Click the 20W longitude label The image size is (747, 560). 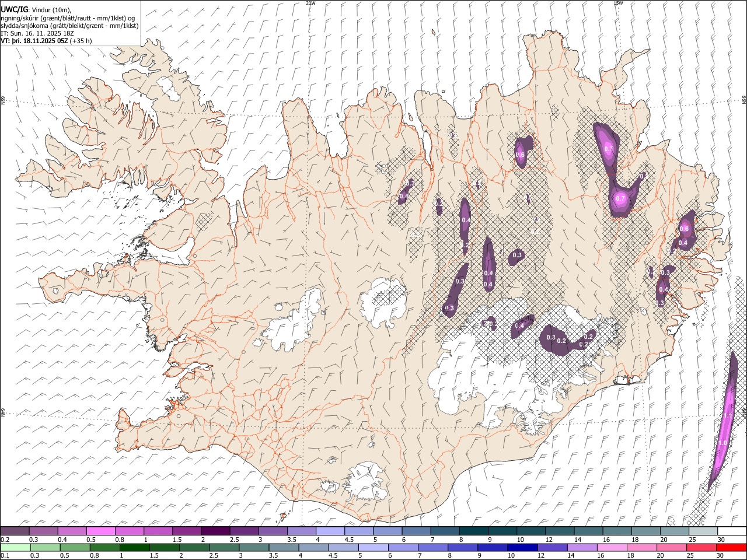point(310,3)
